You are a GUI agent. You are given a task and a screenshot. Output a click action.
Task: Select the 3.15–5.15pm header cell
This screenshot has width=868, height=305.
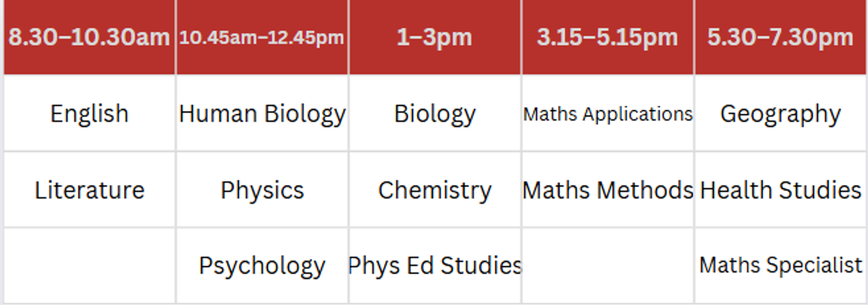click(608, 38)
